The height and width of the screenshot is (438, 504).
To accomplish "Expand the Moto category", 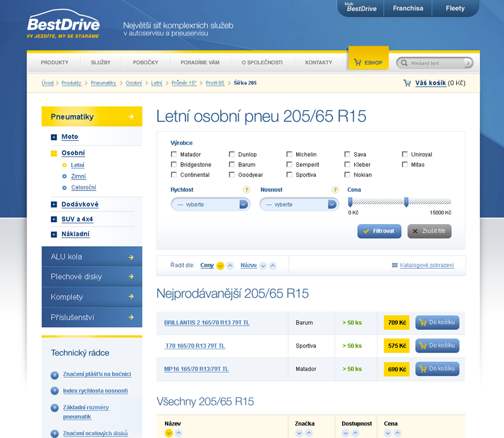I will coord(54,137).
